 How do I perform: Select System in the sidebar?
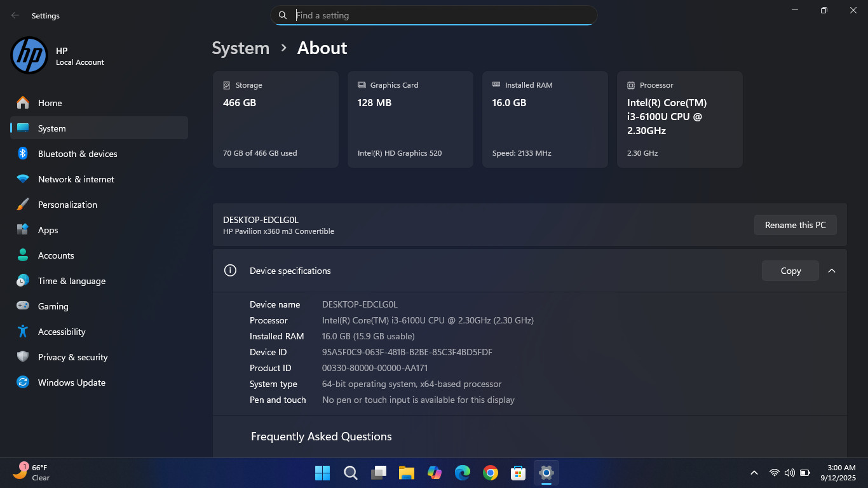click(x=99, y=128)
